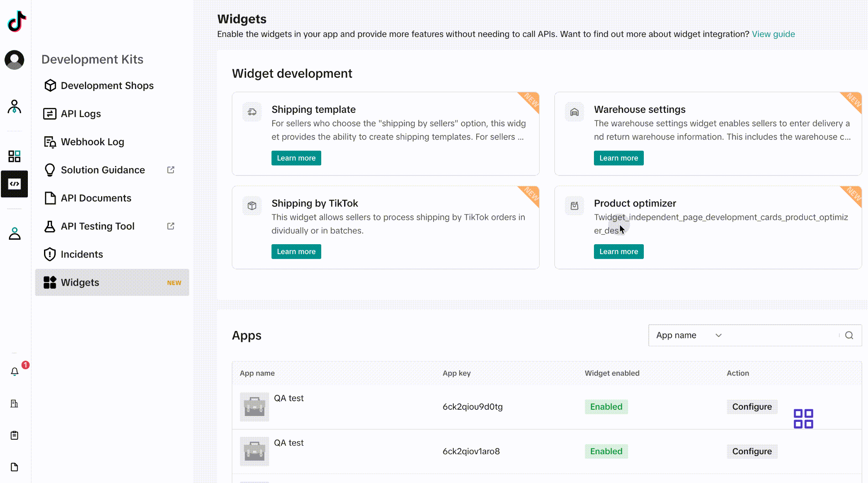Click the Product optimizer icon

574,206
